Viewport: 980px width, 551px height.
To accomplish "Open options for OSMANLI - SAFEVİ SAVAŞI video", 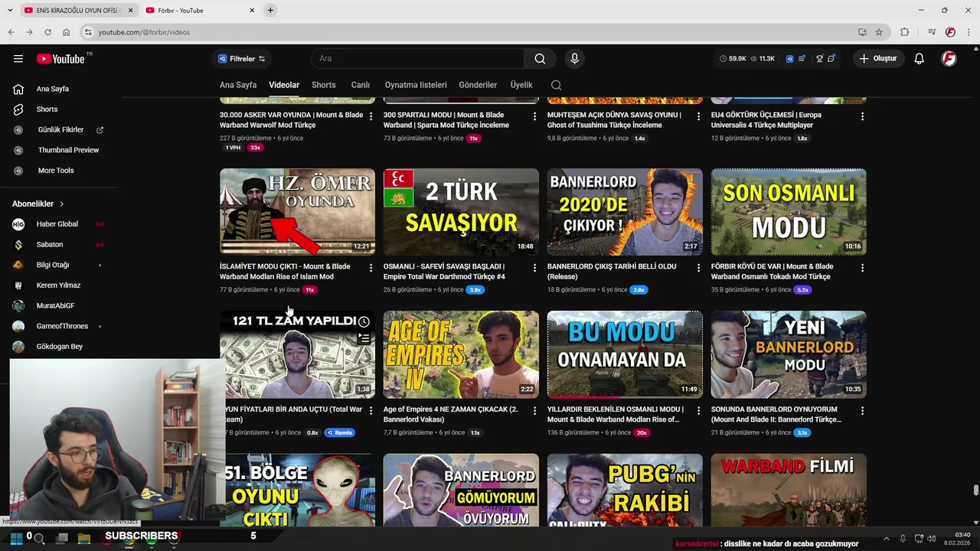I will [x=534, y=268].
